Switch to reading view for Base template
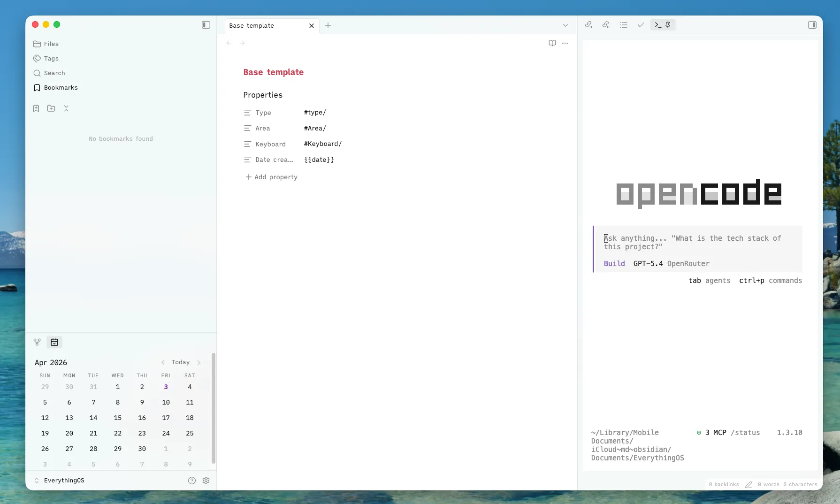The width and height of the screenshot is (840, 504). coord(551,43)
